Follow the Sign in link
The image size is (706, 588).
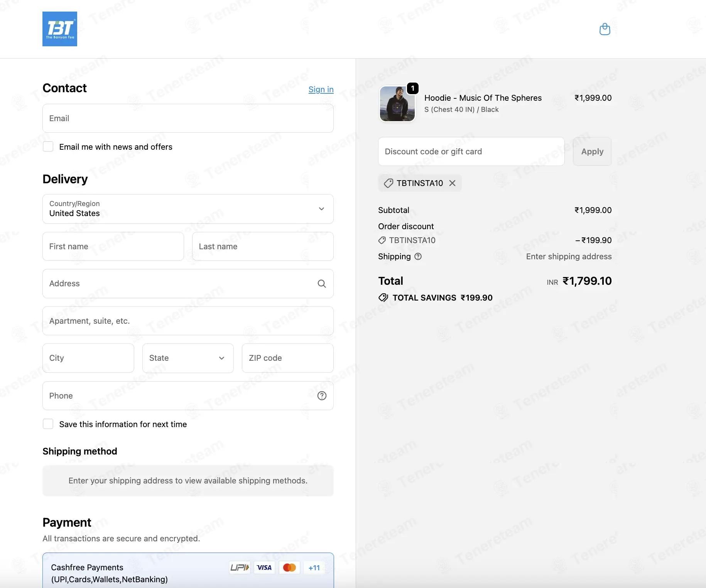pos(321,90)
